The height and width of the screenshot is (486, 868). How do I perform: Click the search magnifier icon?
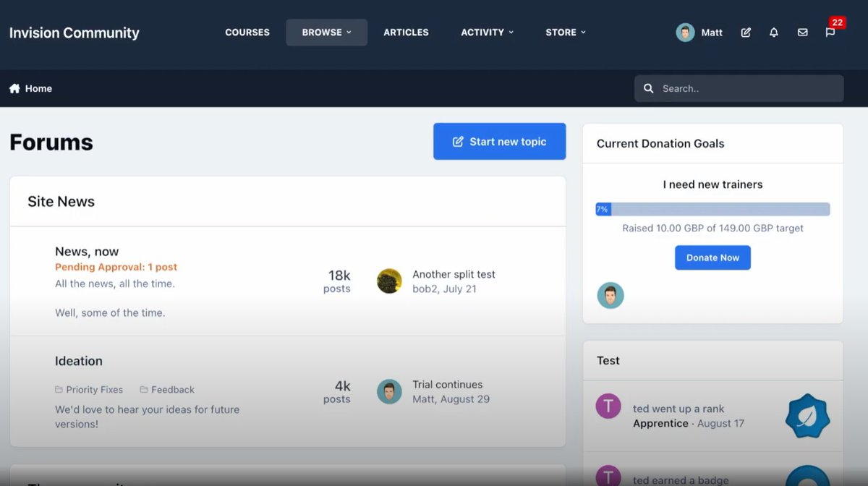(x=649, y=88)
